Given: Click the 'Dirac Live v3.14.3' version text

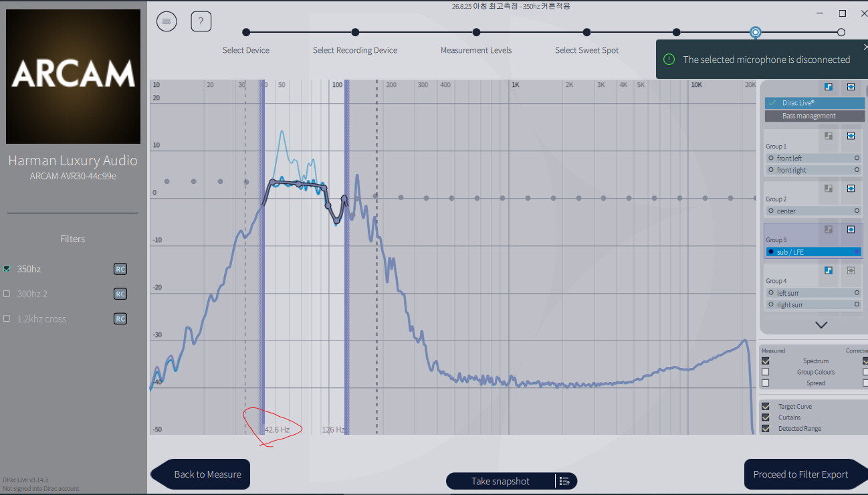Looking at the screenshot, I should click(25, 480).
